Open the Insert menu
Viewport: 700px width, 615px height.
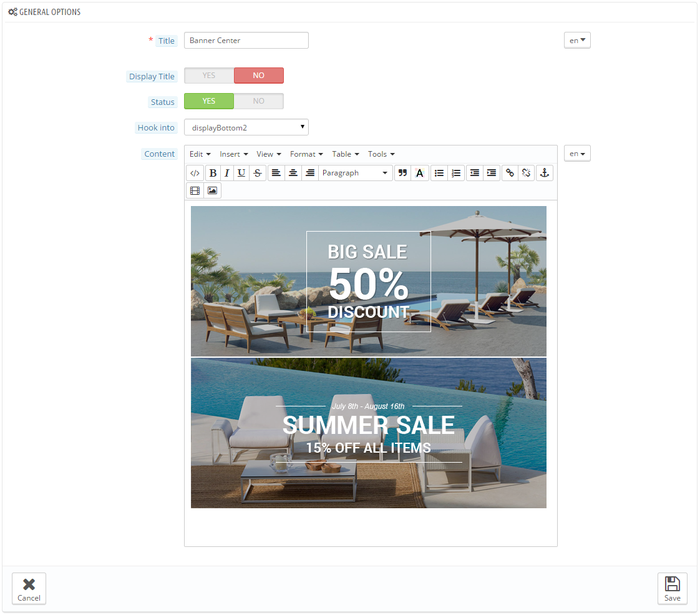233,154
